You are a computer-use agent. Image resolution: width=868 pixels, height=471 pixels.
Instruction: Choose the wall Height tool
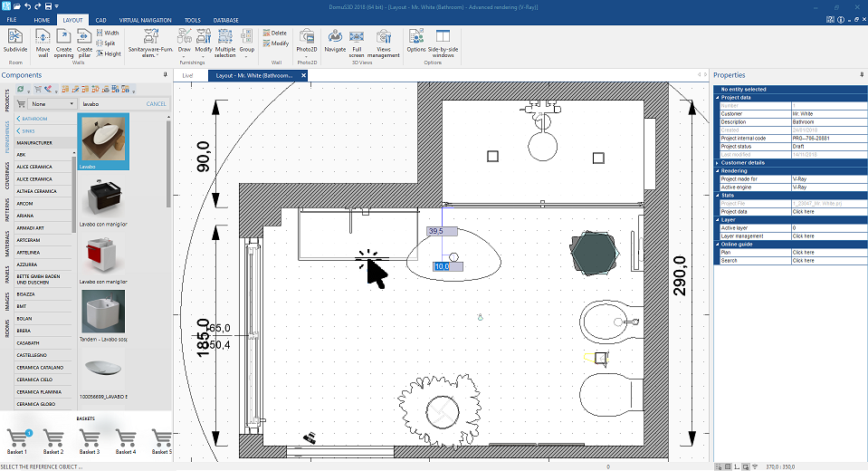[109, 53]
